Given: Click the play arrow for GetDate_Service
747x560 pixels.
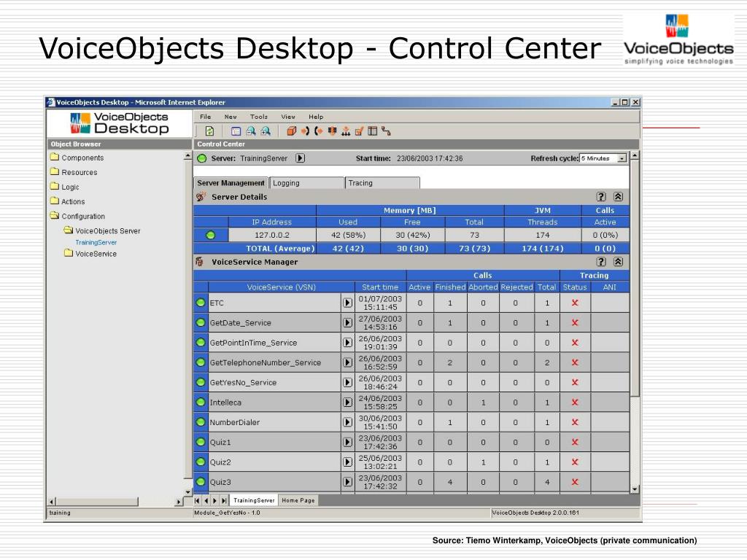Looking at the screenshot, I should [348, 323].
